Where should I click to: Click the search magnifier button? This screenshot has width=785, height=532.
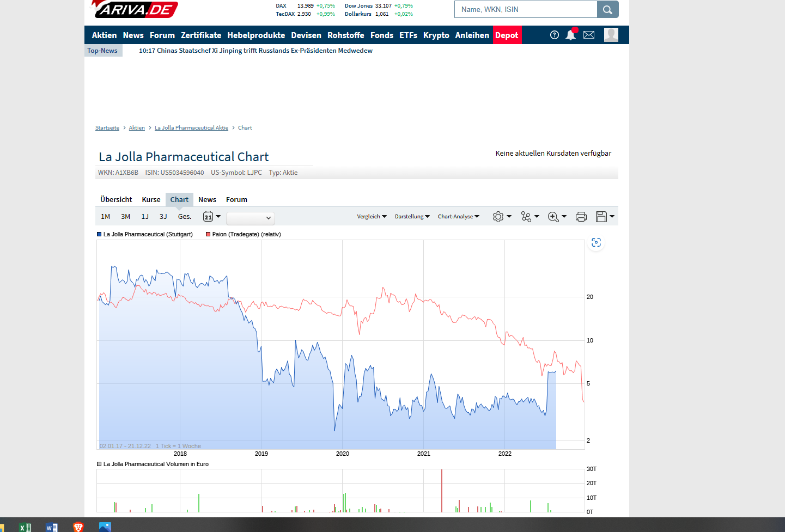pyautogui.click(x=607, y=9)
